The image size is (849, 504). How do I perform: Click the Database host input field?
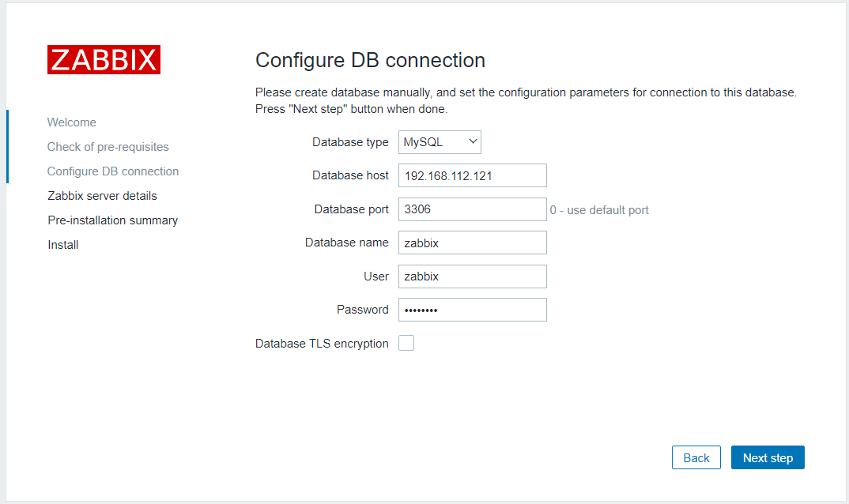(472, 175)
